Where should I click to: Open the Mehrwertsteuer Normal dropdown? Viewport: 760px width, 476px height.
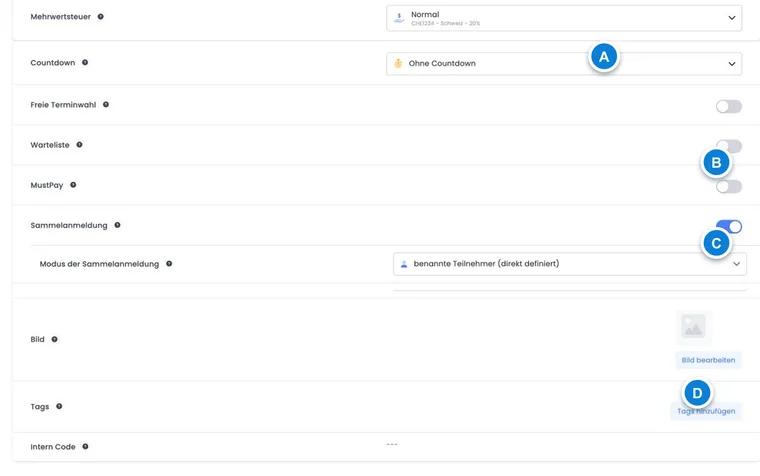click(564, 18)
